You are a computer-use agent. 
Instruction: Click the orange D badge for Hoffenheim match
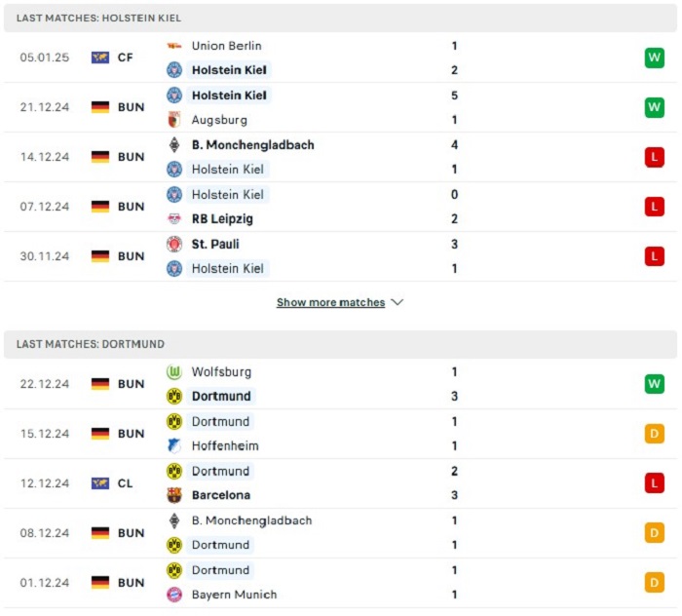point(654,434)
